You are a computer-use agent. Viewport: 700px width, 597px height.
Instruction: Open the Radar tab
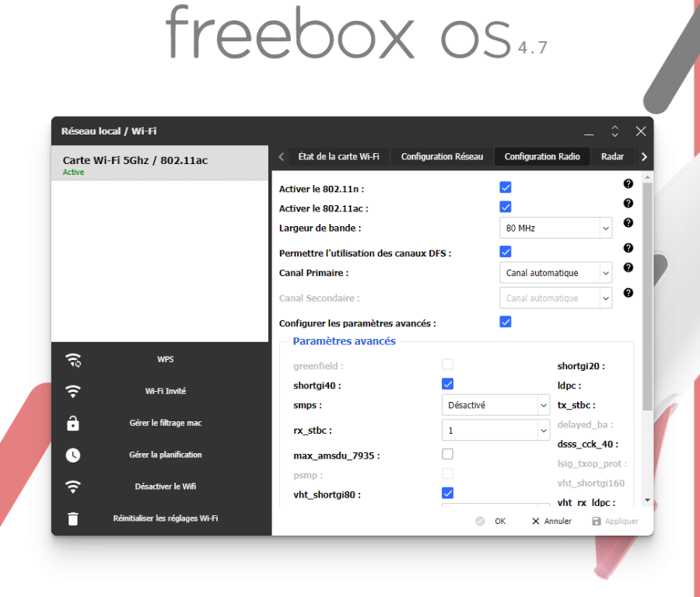(613, 156)
